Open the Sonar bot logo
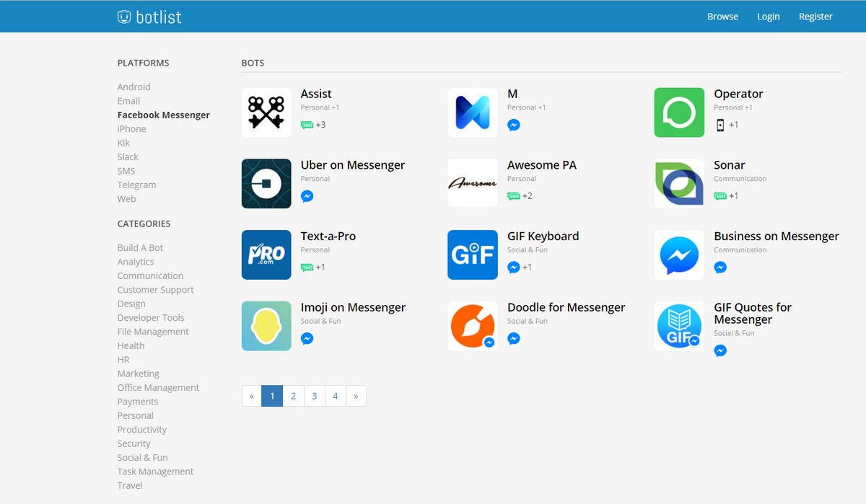 click(679, 184)
